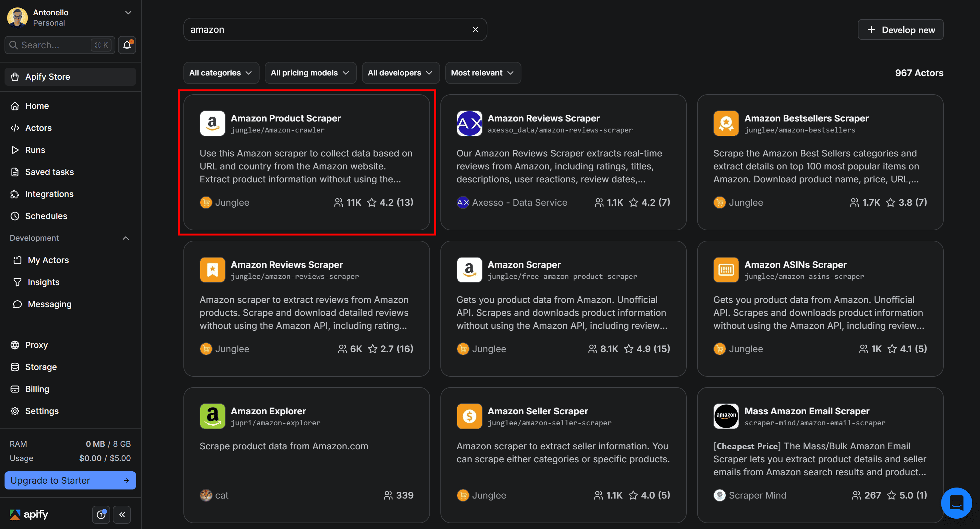Open notifications via the bell icon
The width and height of the screenshot is (980, 529).
point(127,45)
